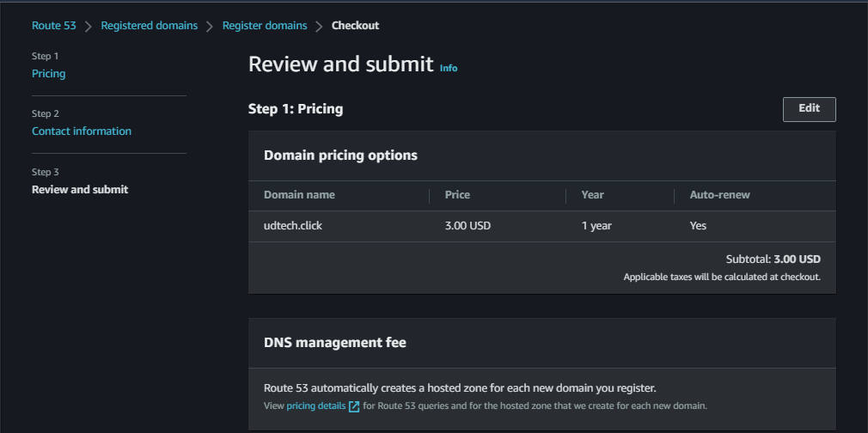Go to Registered domains breadcrumb

[149, 26]
